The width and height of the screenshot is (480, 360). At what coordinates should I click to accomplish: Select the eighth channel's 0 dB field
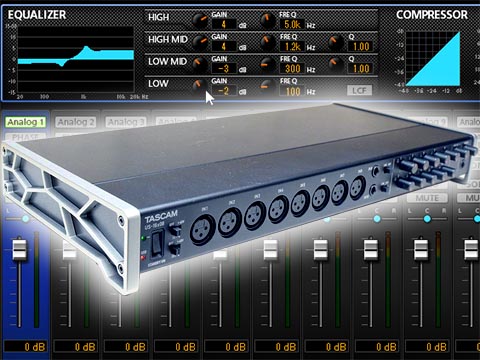click(377, 347)
